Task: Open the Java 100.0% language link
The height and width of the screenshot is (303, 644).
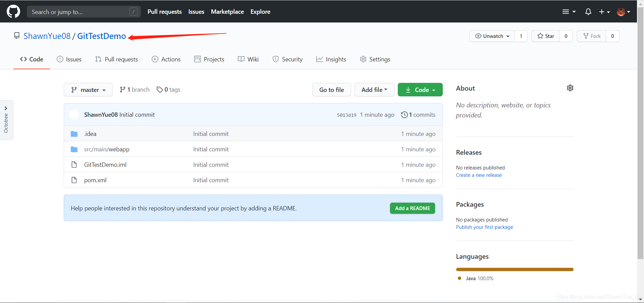Action: [x=476, y=279]
